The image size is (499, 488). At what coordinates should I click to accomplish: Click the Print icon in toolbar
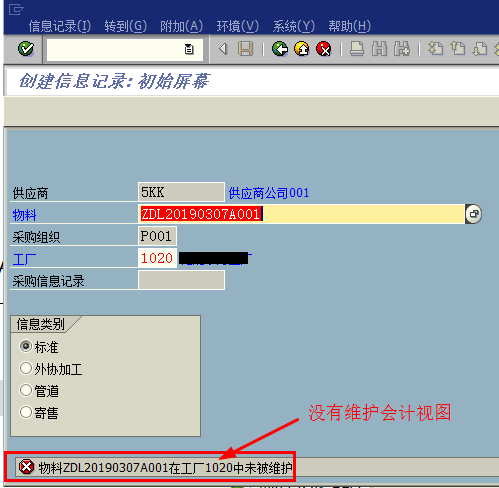click(x=357, y=49)
